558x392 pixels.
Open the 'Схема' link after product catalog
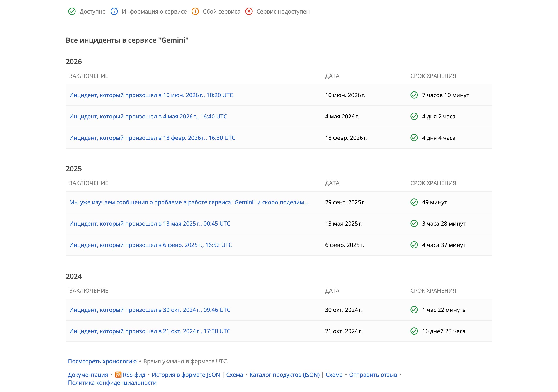334,375
